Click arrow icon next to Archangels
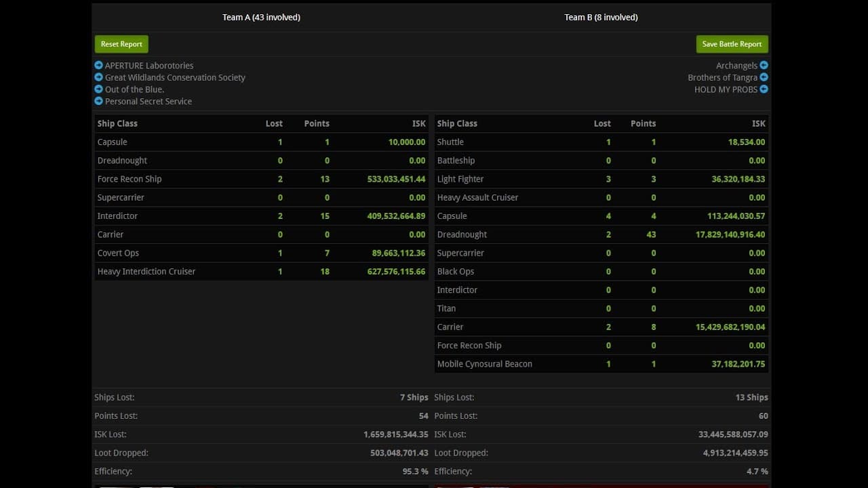The image size is (868, 488). [764, 66]
